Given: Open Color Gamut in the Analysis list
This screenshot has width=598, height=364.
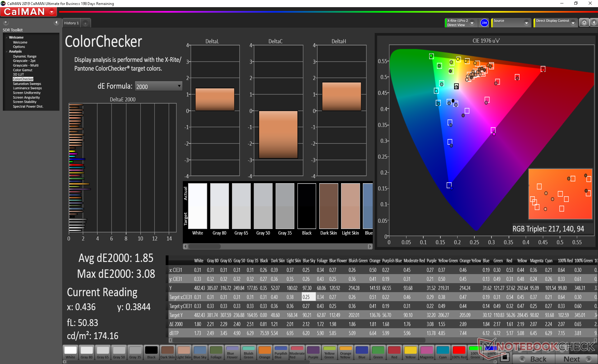Looking at the screenshot, I should [22, 70].
